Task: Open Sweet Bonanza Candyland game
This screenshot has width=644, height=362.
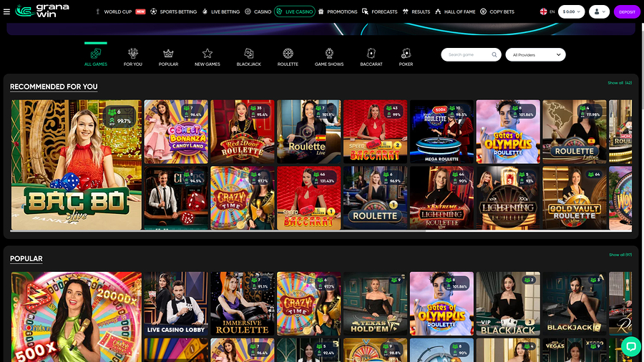Action: tap(176, 132)
